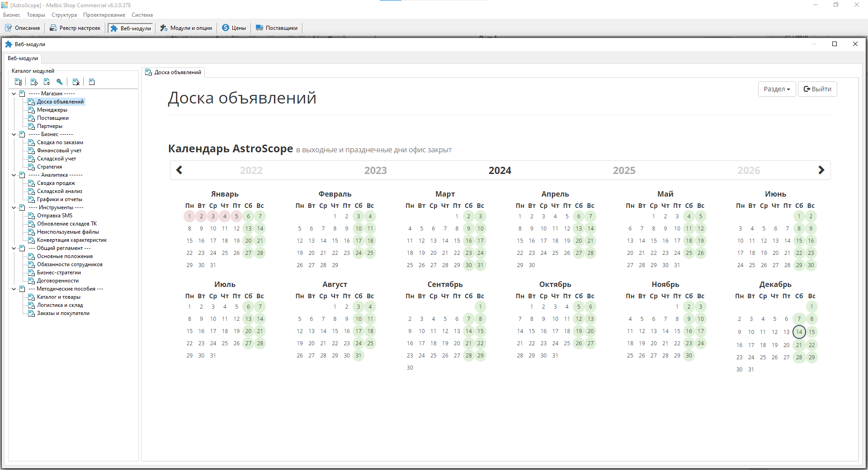Click the load modules from database icon
The width and height of the screenshot is (868, 470).
19,82
